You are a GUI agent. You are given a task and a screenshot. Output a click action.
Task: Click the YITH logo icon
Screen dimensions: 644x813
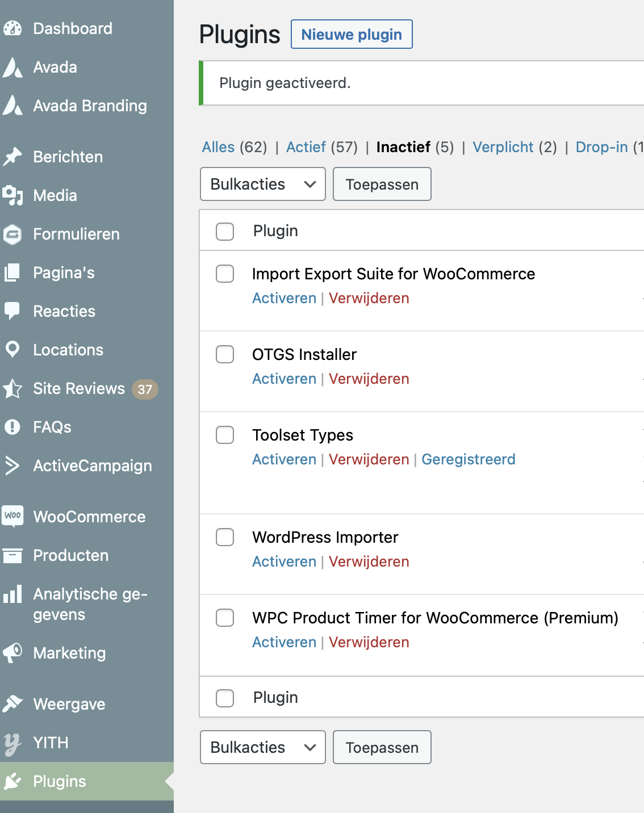[12, 744]
